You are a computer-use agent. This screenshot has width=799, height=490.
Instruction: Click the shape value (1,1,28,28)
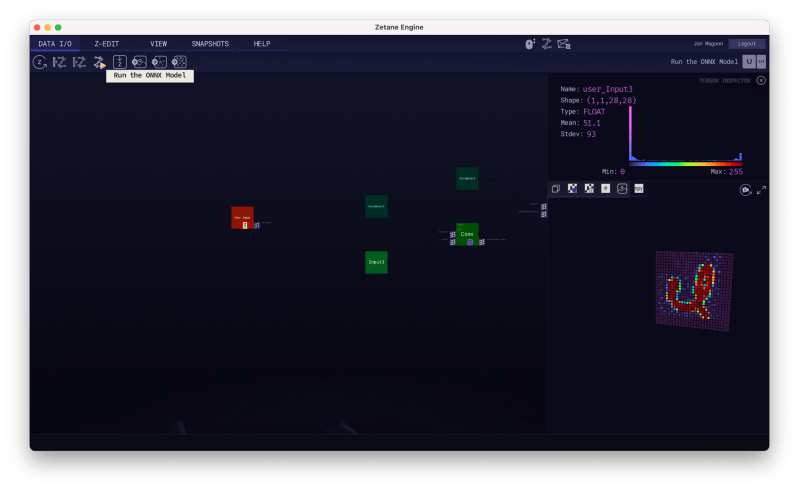[x=611, y=100]
